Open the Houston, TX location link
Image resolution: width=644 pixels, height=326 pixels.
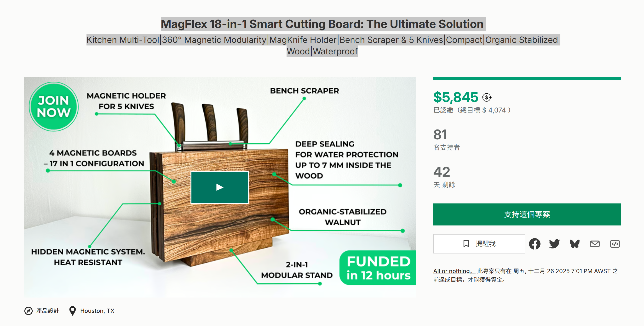click(97, 311)
